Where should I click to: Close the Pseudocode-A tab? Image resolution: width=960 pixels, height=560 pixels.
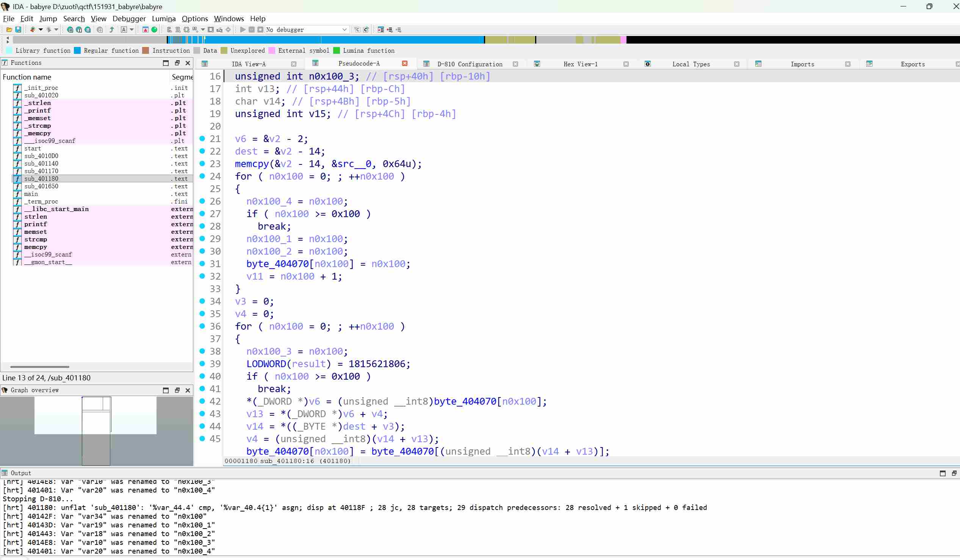tap(404, 63)
